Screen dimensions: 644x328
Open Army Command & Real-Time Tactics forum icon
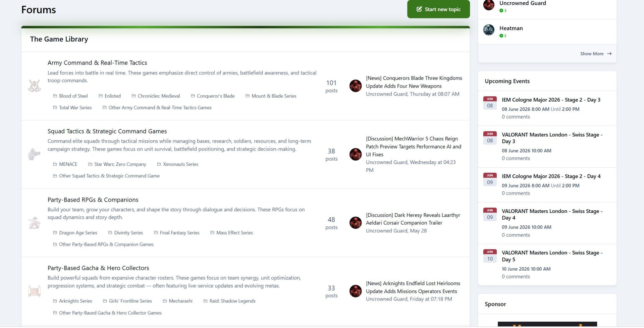point(34,86)
